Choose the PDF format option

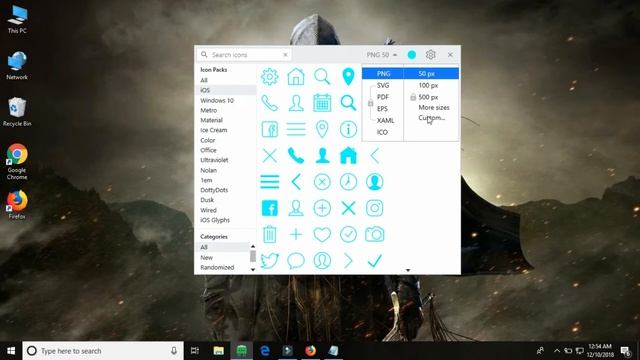tap(383, 97)
